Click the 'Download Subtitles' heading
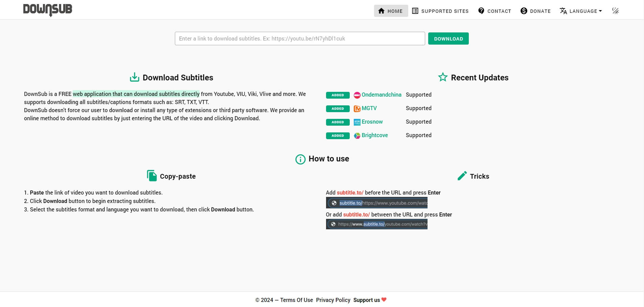644x307 pixels. click(x=178, y=77)
